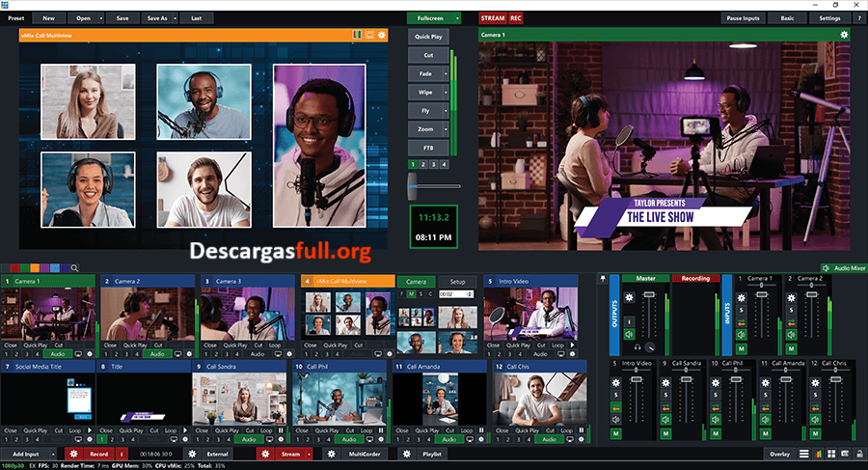
Task: Open MultiCorder settings gear
Action: [x=331, y=454]
